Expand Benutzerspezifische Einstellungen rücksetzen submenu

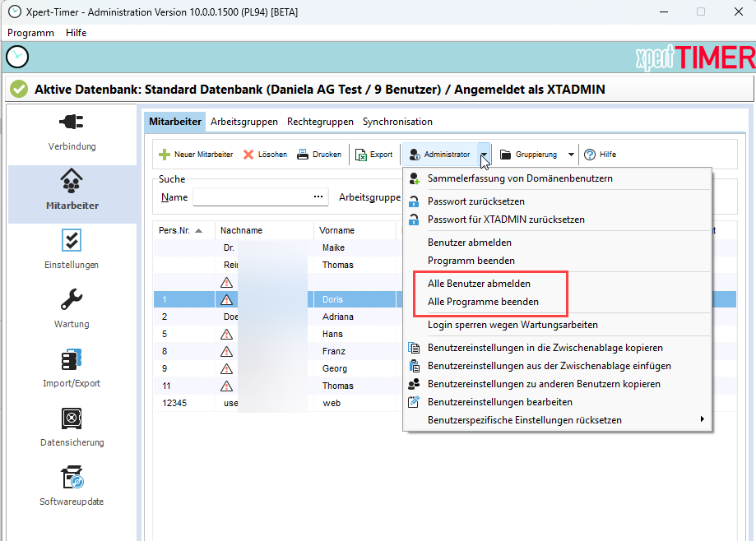point(702,420)
